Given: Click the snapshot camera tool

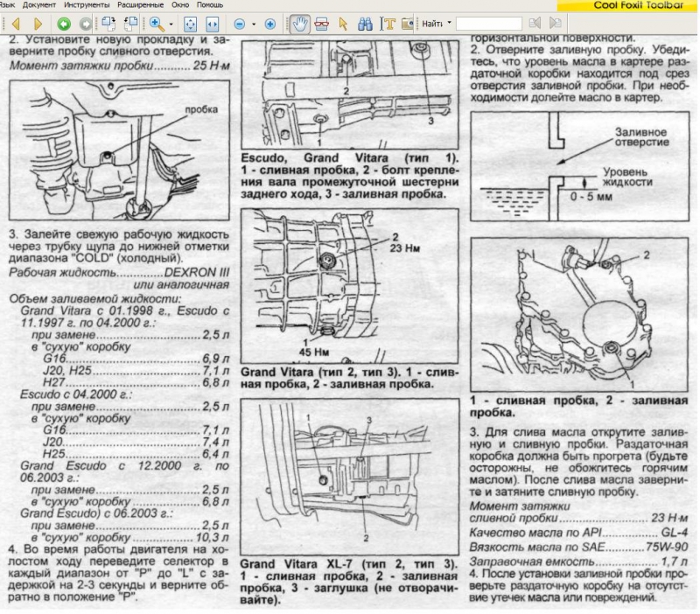Looking at the screenshot, I should pos(407,24).
